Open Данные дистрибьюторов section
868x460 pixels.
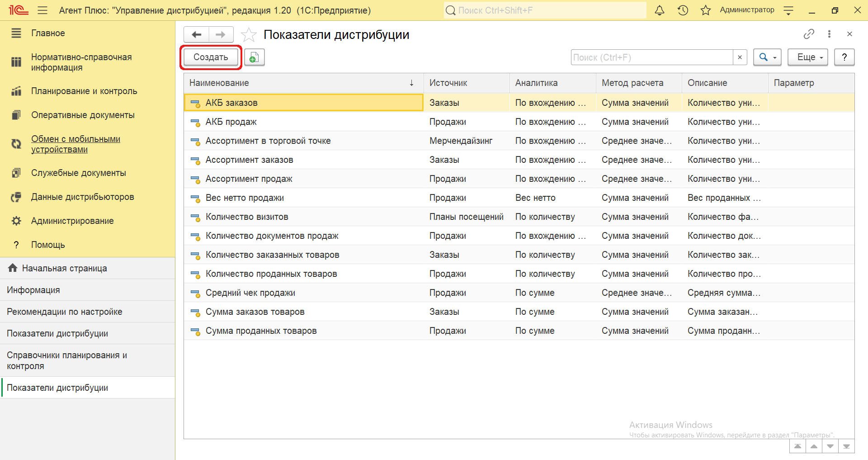point(87,197)
